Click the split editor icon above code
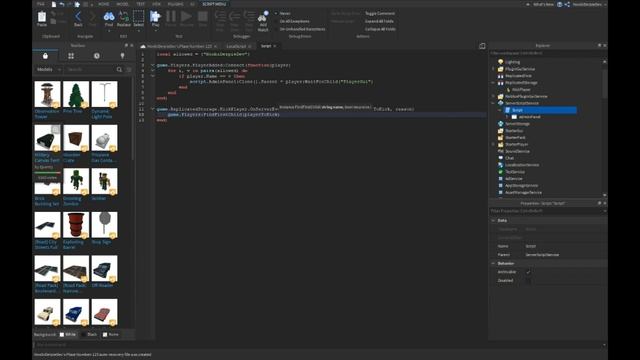The image size is (640, 360). [482, 46]
